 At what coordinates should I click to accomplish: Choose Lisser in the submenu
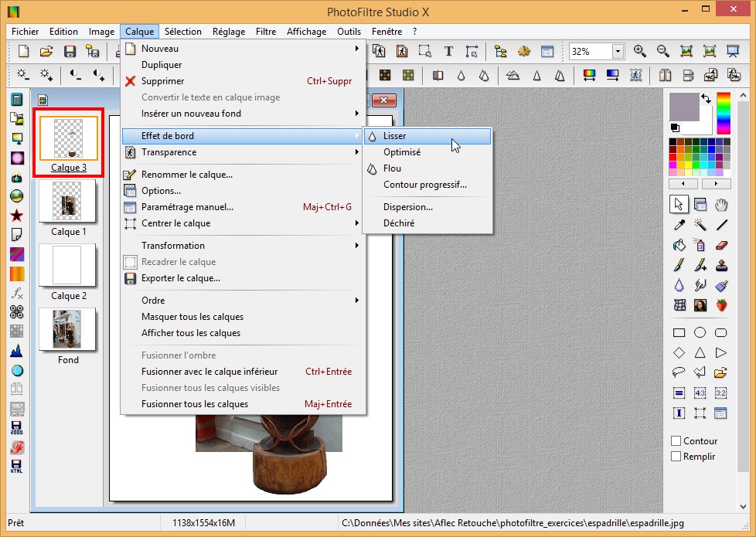pos(427,136)
